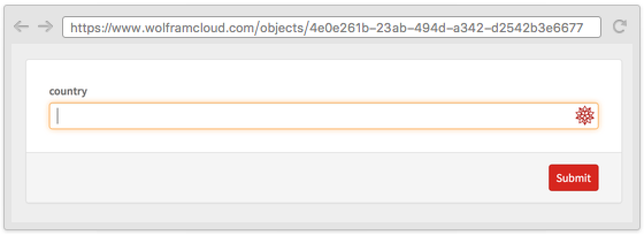Screen dimensions: 644x235
Task: Click the blinking text cursor in country field
Action: coord(57,116)
